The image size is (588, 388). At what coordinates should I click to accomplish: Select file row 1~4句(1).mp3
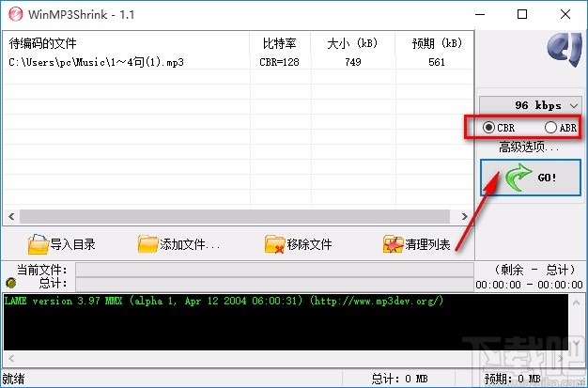click(x=239, y=62)
